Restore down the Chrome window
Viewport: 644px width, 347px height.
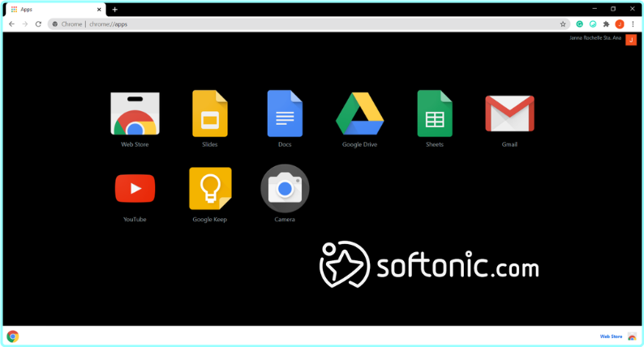(613, 9)
